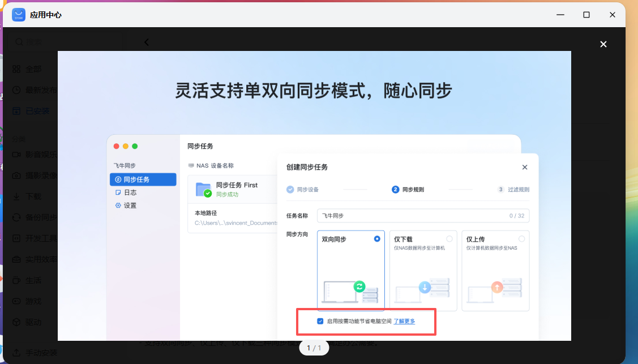Choose the 仅上传 radio option
The width and height of the screenshot is (638, 364).
coord(521,239)
